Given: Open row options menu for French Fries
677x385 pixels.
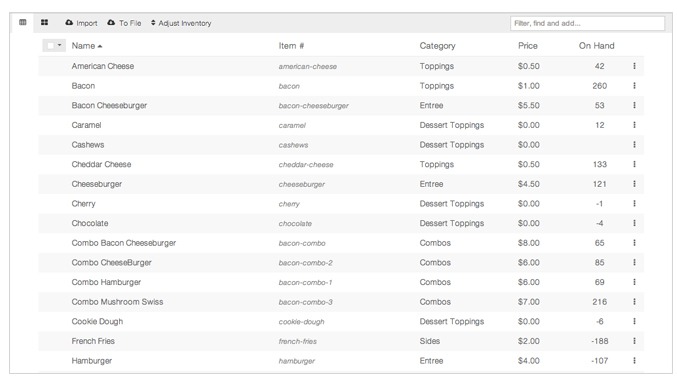Looking at the screenshot, I should [634, 341].
